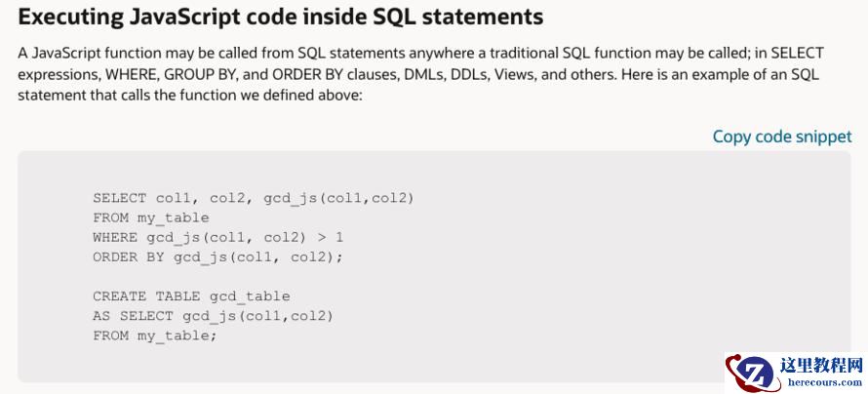Click the herecours.com site address

822,382
